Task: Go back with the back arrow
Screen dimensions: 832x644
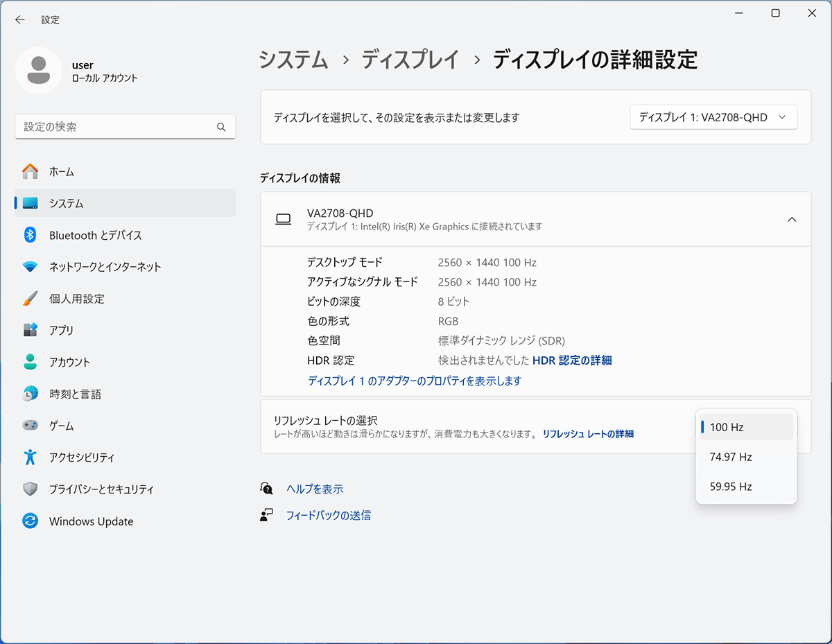Action: (x=20, y=20)
